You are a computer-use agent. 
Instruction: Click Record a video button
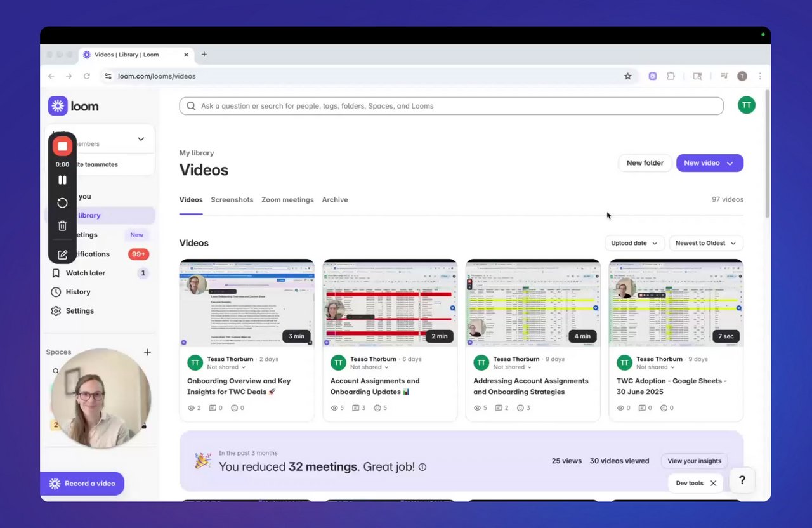coord(82,484)
